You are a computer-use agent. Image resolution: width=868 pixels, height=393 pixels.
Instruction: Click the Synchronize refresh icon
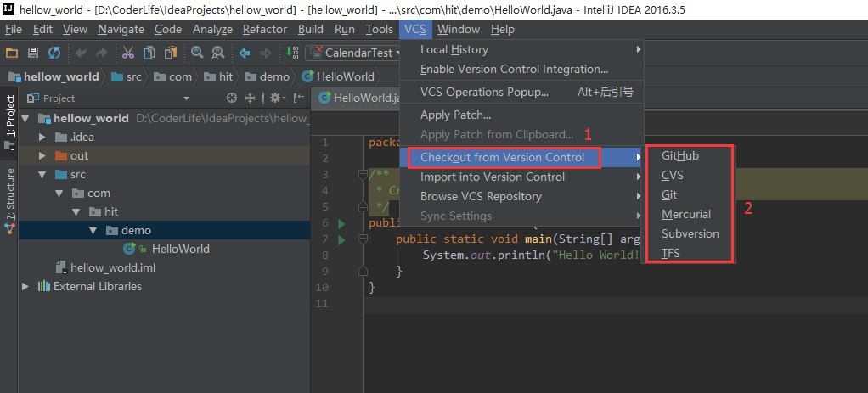coord(54,53)
